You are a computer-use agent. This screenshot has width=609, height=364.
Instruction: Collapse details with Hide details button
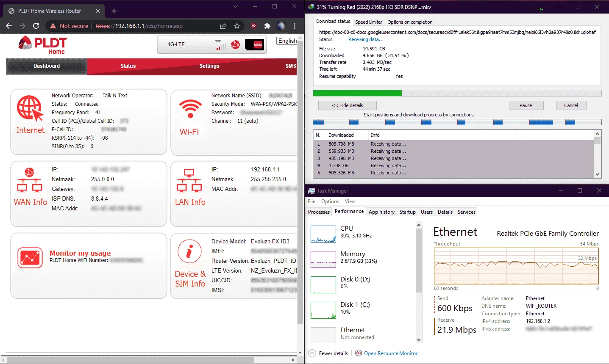tap(348, 105)
